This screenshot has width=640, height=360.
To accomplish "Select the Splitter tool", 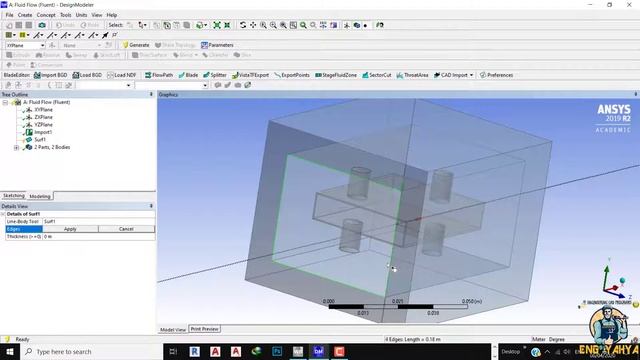I will pos(215,75).
